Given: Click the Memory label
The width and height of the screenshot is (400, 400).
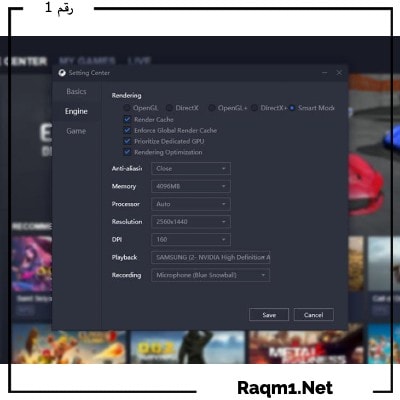Looking at the screenshot, I should click(124, 186).
